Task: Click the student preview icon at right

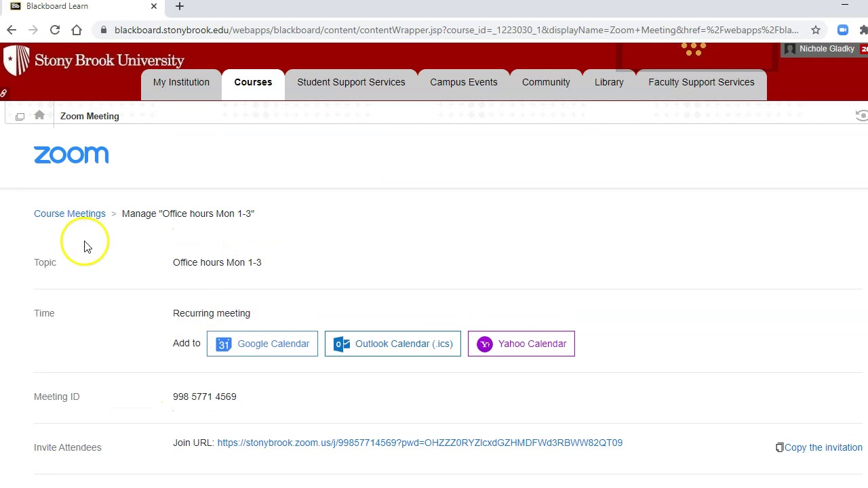Action: pyautogui.click(x=861, y=116)
